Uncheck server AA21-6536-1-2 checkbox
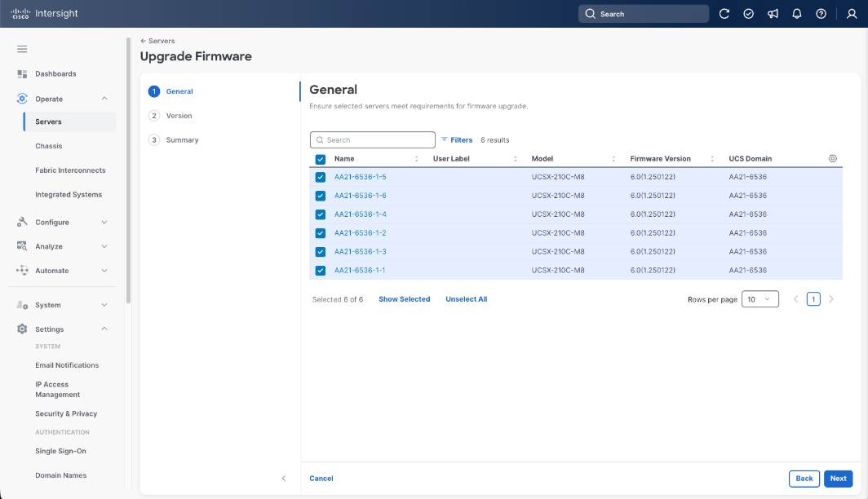Screen dimensions: 868x499 point(320,233)
